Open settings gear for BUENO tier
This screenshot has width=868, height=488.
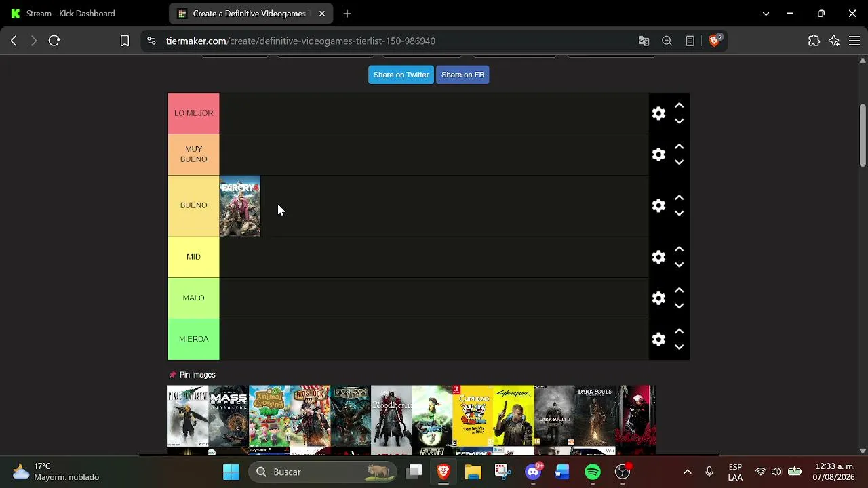tap(658, 205)
